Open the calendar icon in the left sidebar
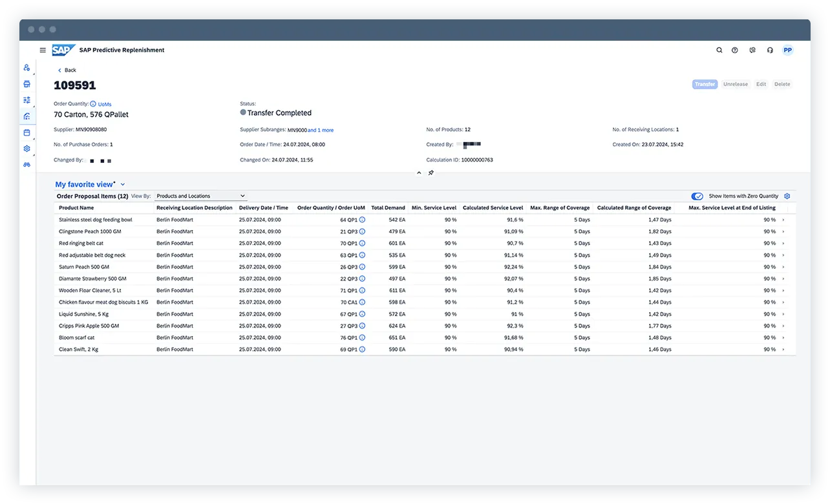The width and height of the screenshot is (830, 504). (27, 132)
